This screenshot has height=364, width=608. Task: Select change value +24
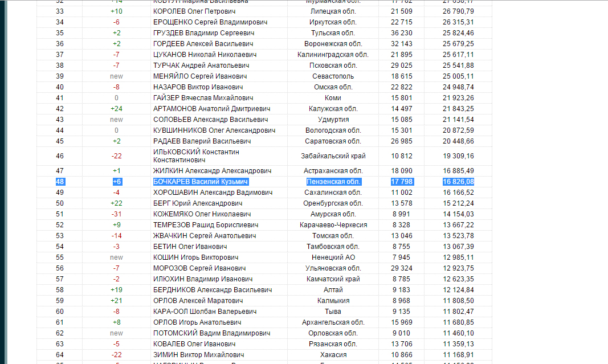coord(116,109)
